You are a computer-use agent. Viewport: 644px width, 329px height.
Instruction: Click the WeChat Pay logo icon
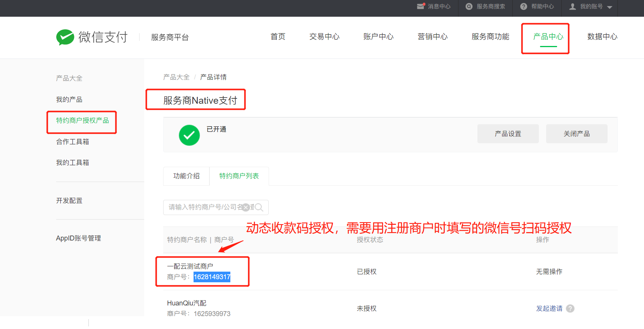tap(65, 37)
